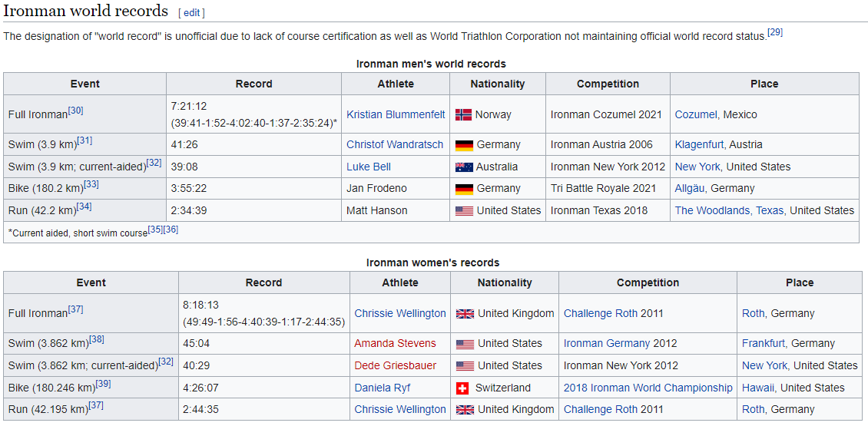Open Challenge Roth link in women's Run row

tap(601, 409)
